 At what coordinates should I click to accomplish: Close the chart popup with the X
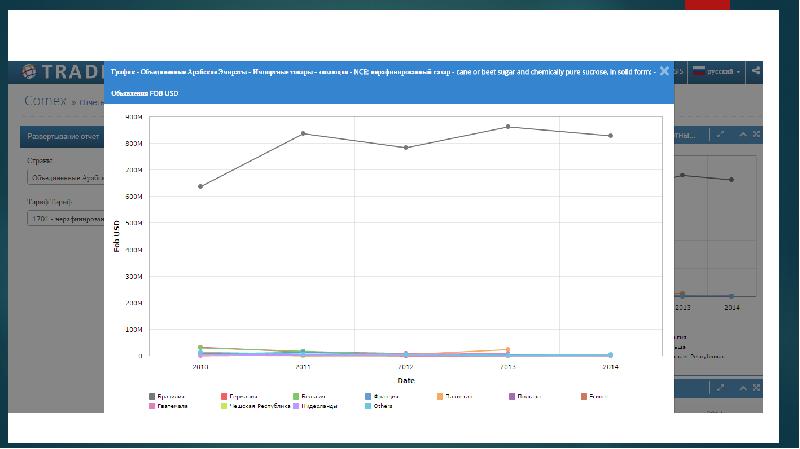[x=664, y=71]
